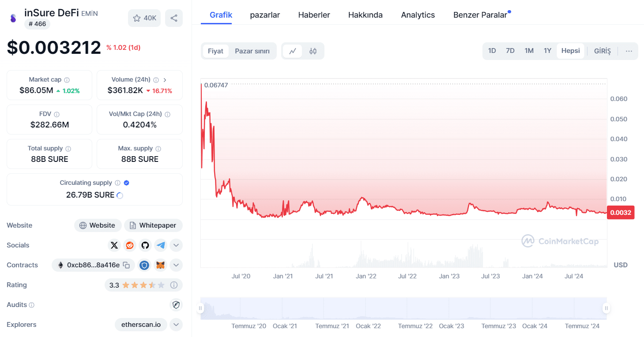Set chart range to 7D
The width and height of the screenshot is (644, 337).
pos(510,51)
